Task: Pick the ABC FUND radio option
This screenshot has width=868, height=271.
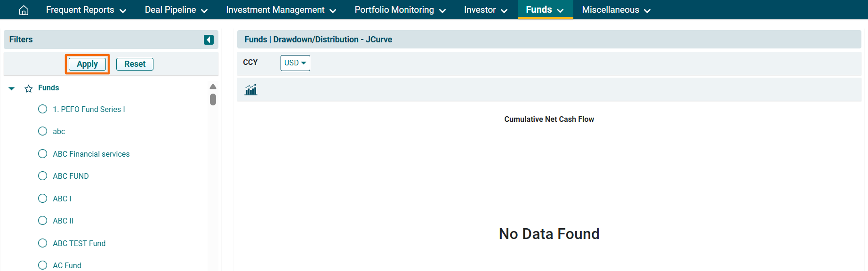Action: pyautogui.click(x=43, y=176)
